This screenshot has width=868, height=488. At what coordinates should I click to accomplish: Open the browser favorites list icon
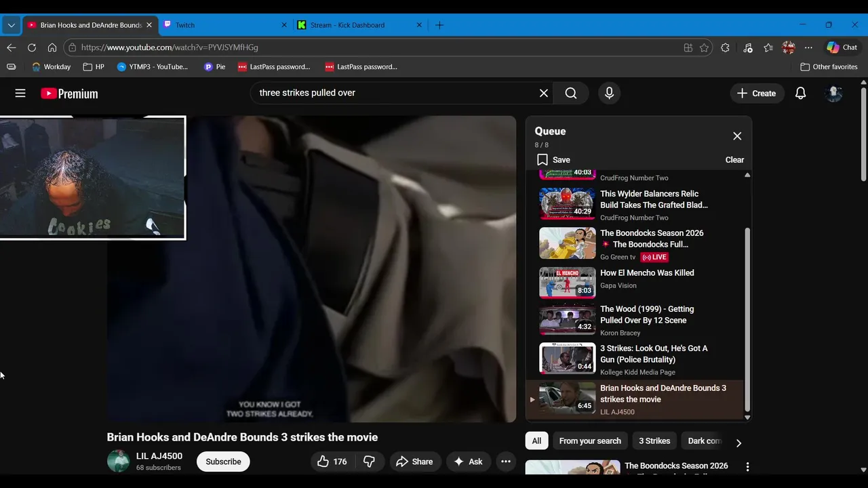(x=768, y=47)
